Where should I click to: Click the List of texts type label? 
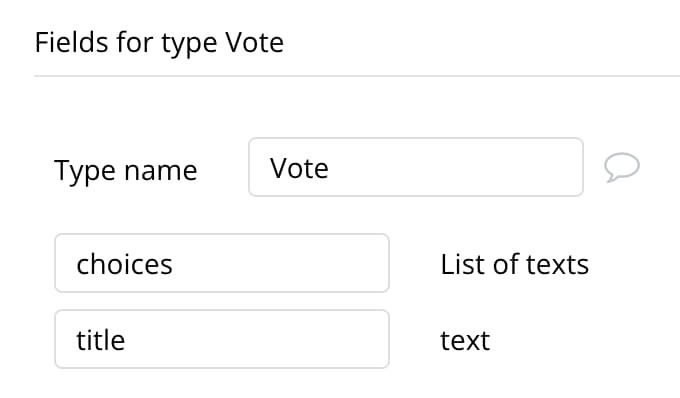tap(515, 264)
